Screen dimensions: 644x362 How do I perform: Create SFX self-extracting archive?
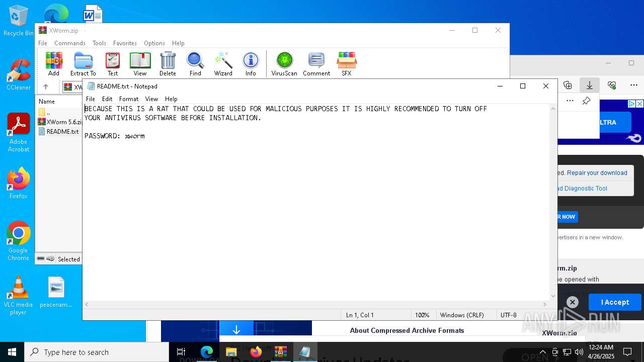(347, 64)
